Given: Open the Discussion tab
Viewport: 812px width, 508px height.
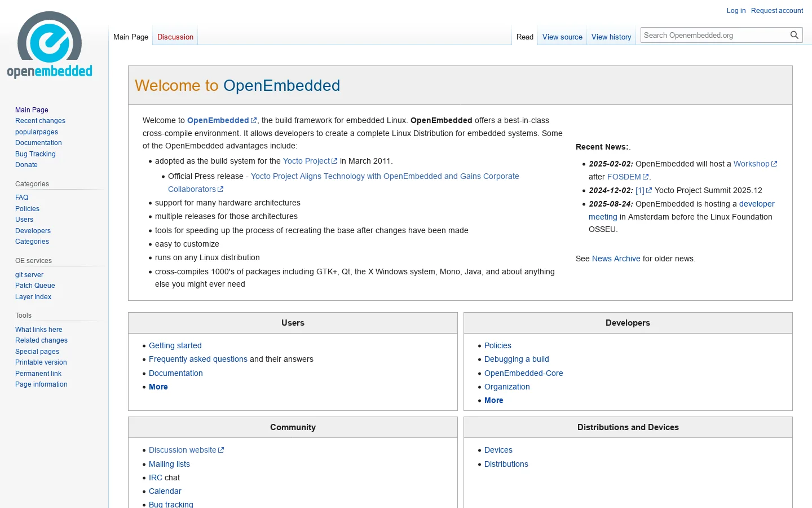Looking at the screenshot, I should (175, 37).
